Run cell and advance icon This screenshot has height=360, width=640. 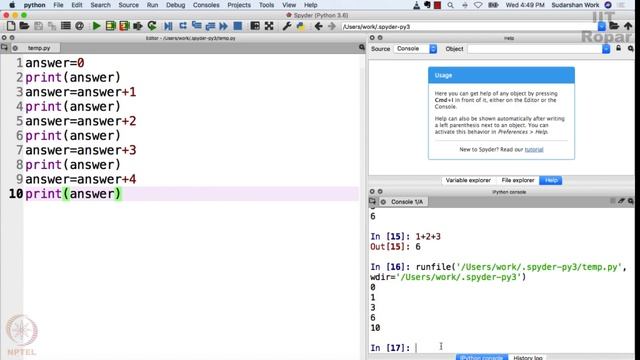(x=124, y=27)
